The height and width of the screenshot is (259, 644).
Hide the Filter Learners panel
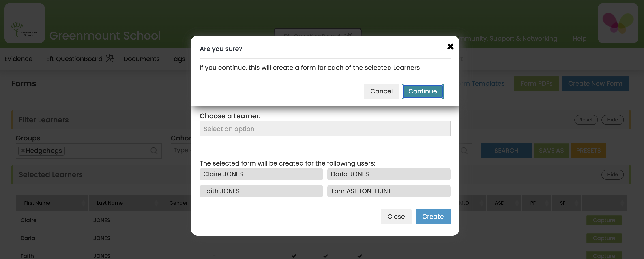612,120
